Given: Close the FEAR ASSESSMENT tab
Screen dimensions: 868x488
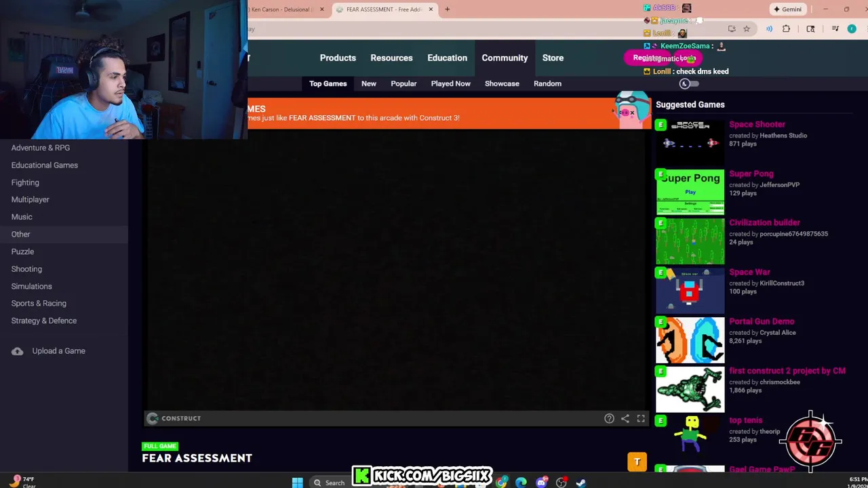Looking at the screenshot, I should point(431,9).
